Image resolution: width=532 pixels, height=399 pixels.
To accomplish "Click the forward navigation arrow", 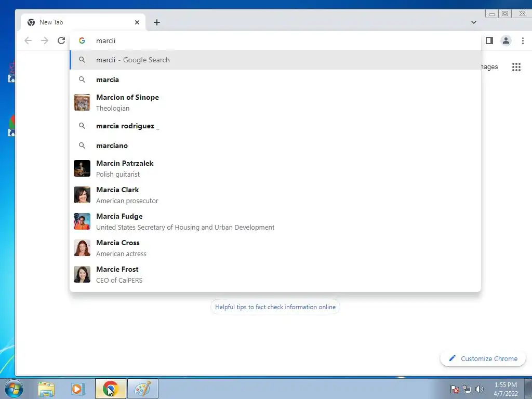I will [45, 41].
